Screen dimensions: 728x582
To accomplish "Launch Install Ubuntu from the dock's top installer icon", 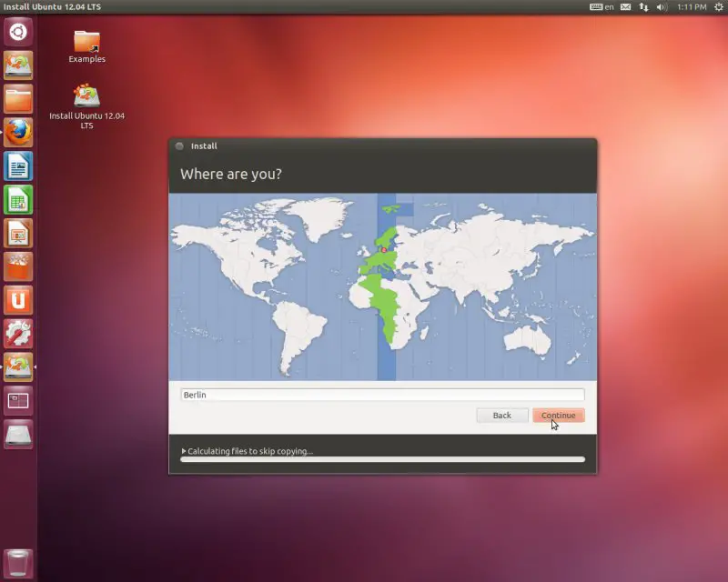I will tap(18, 65).
